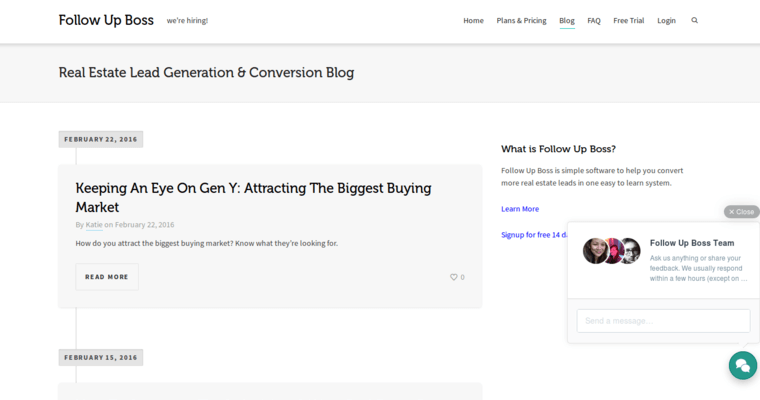Click author name Katie

(x=94, y=225)
